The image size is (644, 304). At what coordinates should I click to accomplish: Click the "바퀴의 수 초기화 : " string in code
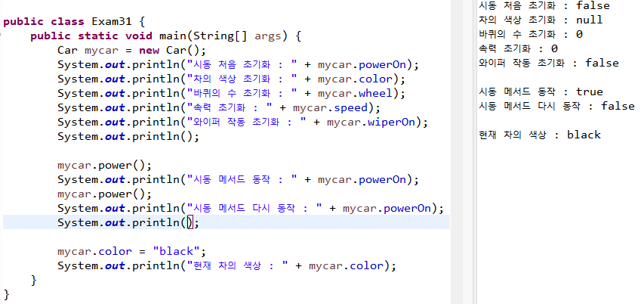coord(242,93)
